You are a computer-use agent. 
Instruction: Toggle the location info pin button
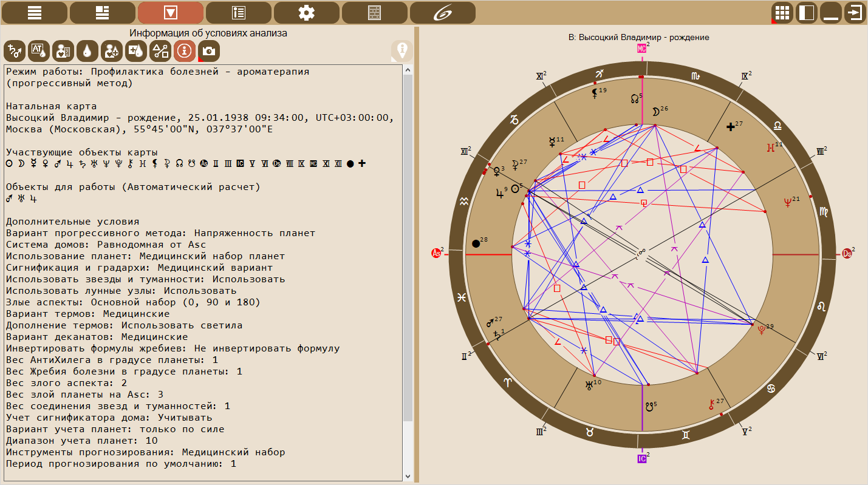(x=402, y=51)
